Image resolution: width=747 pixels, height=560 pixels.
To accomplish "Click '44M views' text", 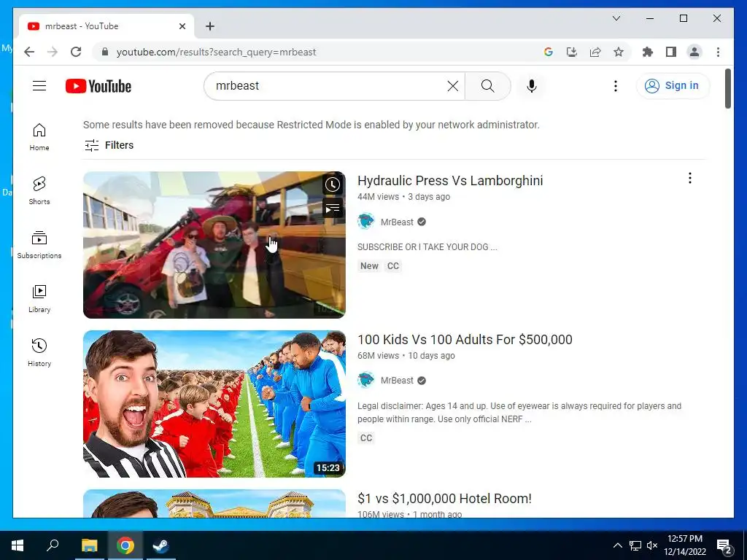I will coord(379,197).
